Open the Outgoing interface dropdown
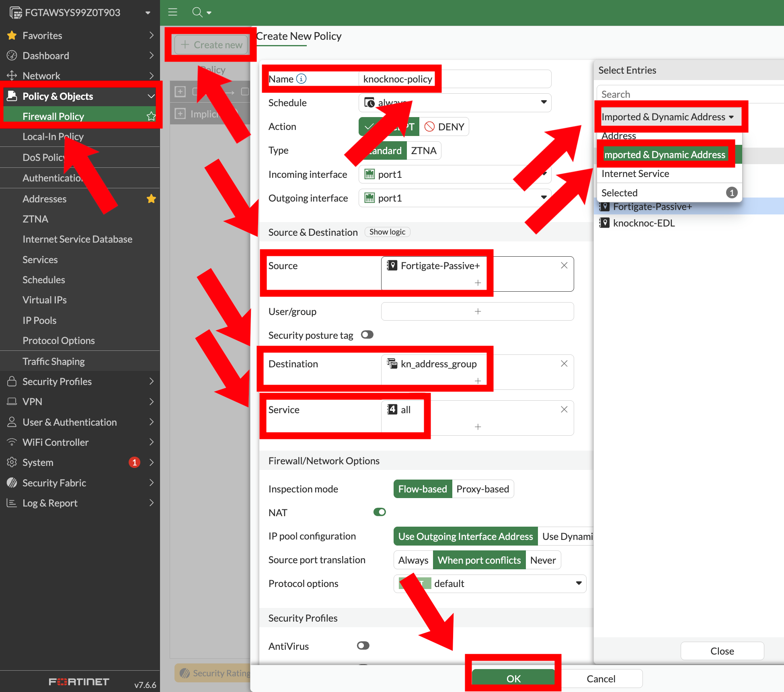Viewport: 784px width, 692px height. 454,198
